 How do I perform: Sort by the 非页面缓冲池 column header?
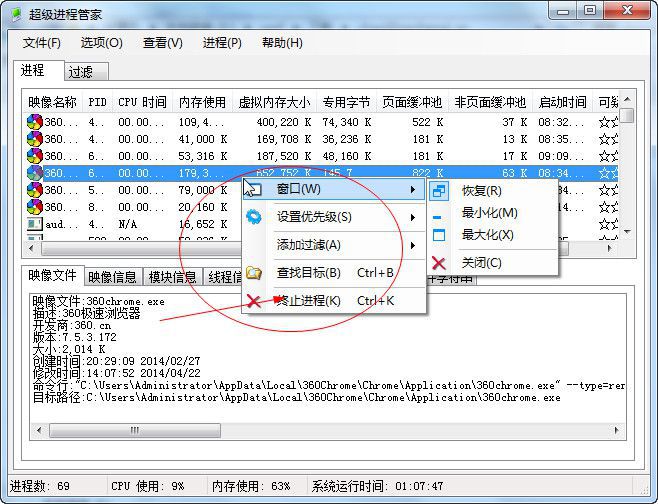490,102
